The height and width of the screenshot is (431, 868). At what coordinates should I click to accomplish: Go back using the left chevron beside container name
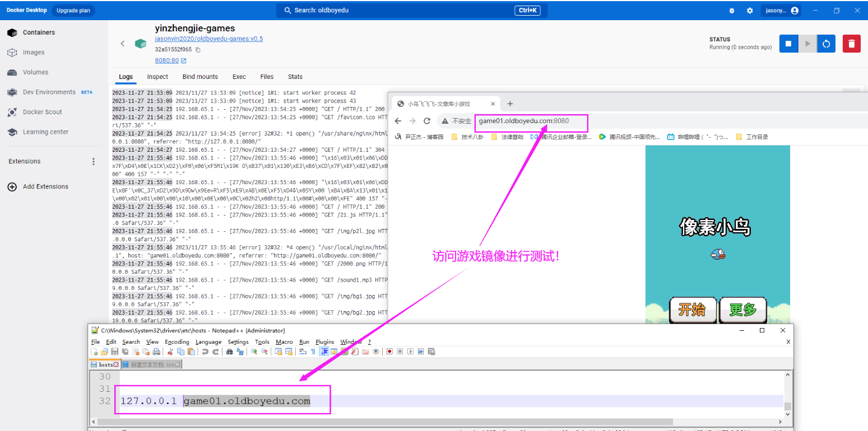click(123, 44)
